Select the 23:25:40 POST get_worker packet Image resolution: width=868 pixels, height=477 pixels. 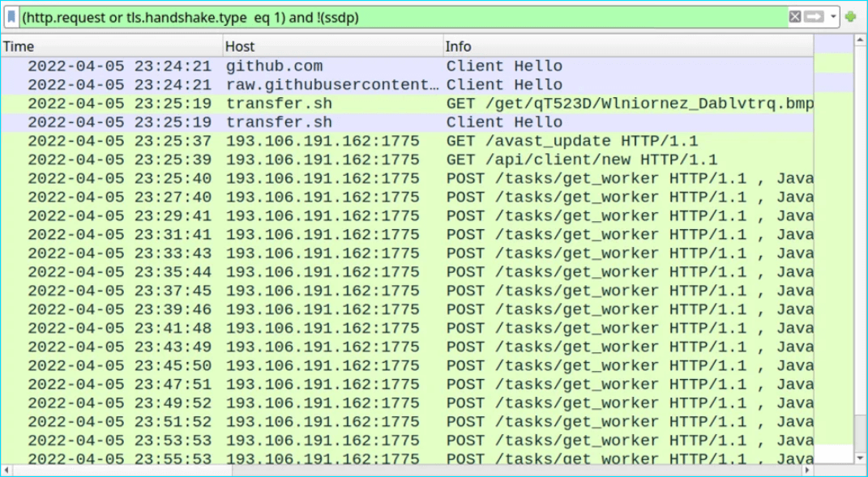click(405, 178)
